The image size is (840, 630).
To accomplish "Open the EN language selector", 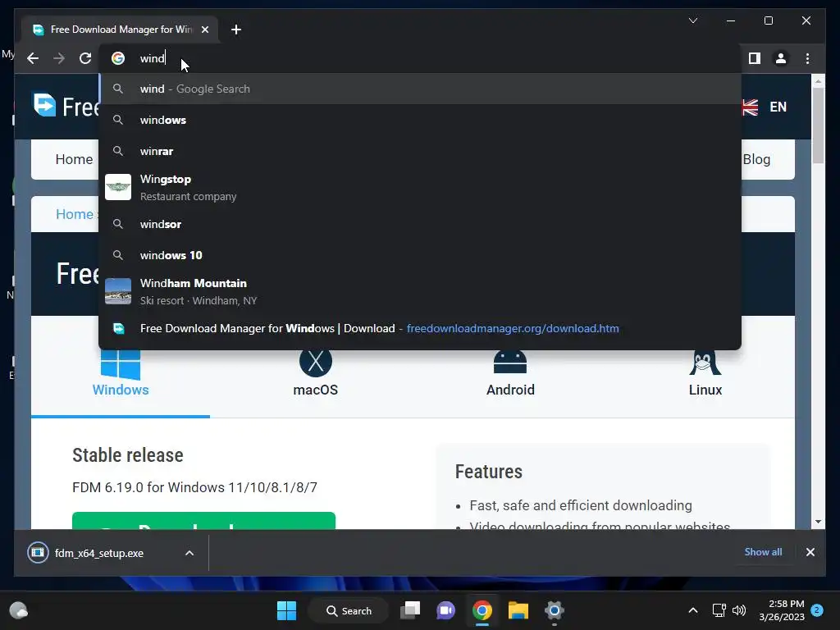I will [x=765, y=107].
